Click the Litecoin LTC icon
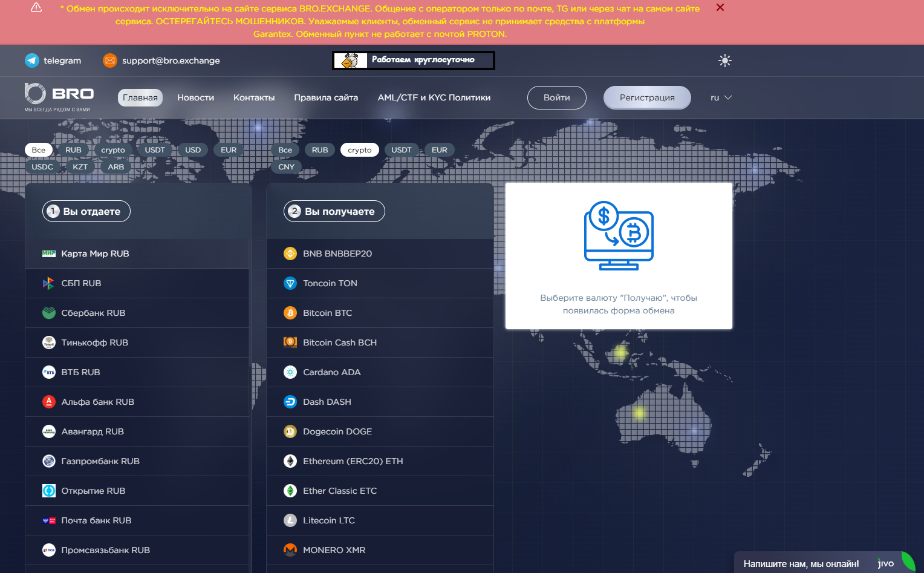 point(290,520)
